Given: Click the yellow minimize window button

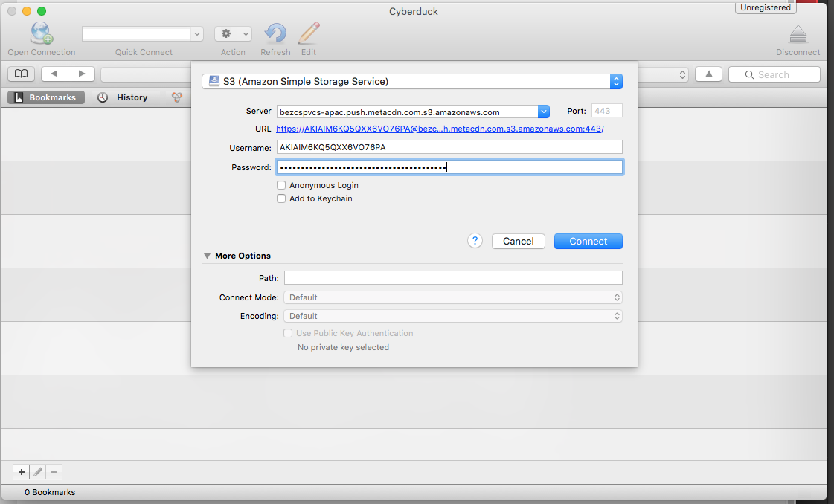Looking at the screenshot, I should pos(27,11).
